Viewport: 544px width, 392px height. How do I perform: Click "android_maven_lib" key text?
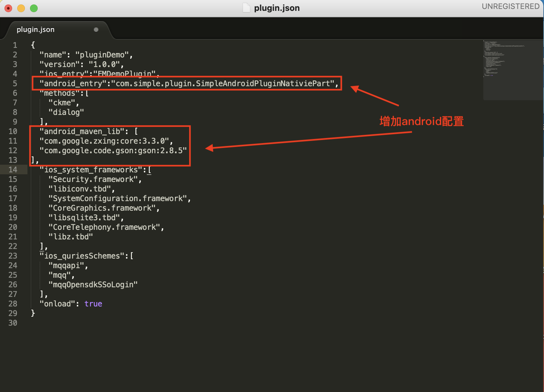coord(82,132)
